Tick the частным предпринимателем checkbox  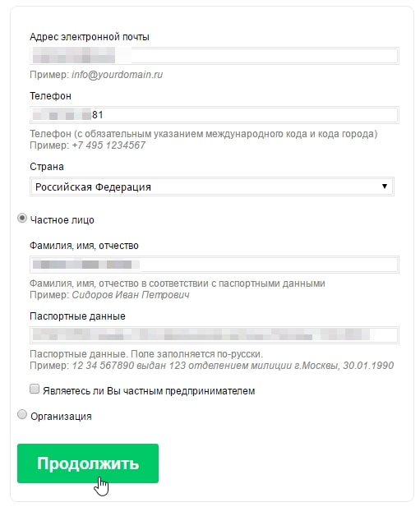(x=35, y=389)
